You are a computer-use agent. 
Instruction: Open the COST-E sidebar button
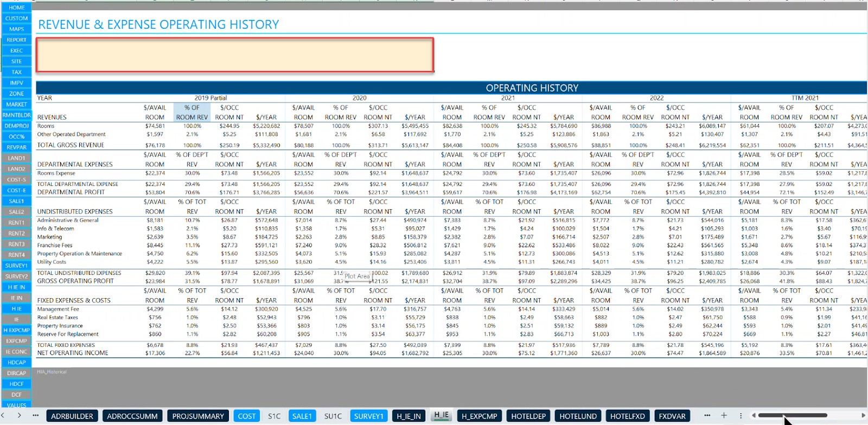16,190
